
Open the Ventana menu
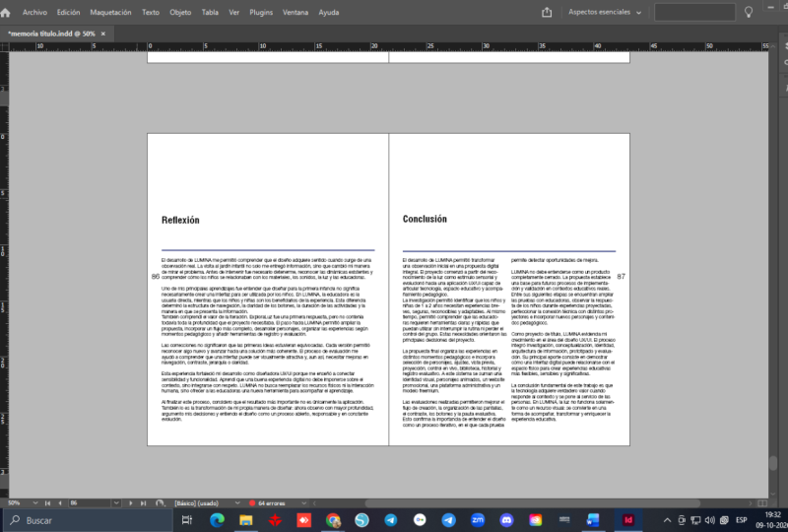[295, 12]
